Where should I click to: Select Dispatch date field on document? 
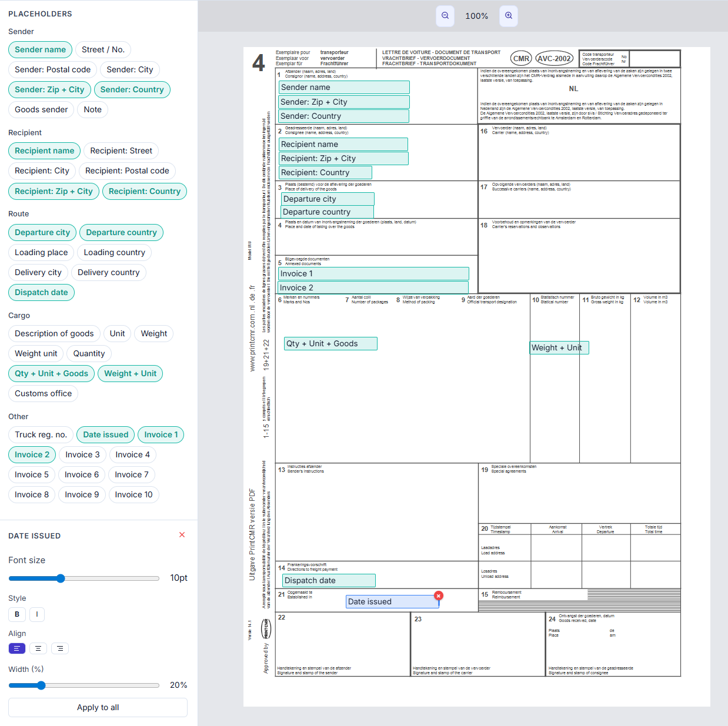coord(329,581)
